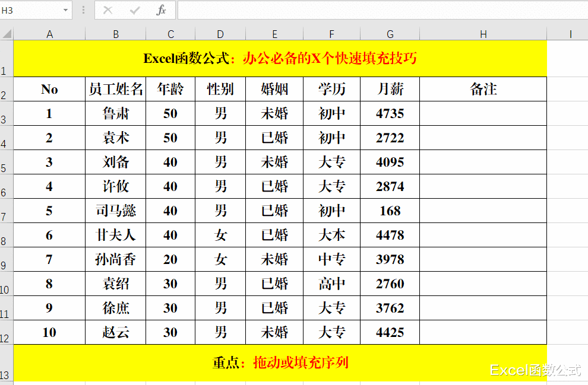Click the No cell '10'

coord(49,333)
